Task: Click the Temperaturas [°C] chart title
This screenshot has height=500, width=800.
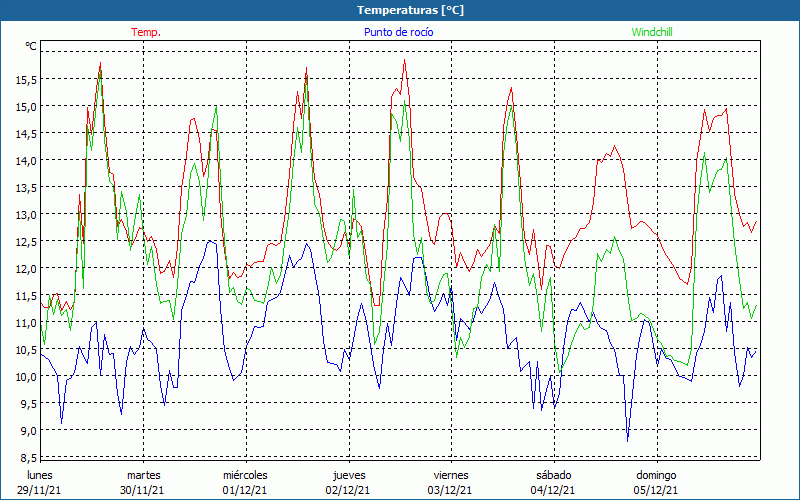Action: pyautogui.click(x=410, y=10)
